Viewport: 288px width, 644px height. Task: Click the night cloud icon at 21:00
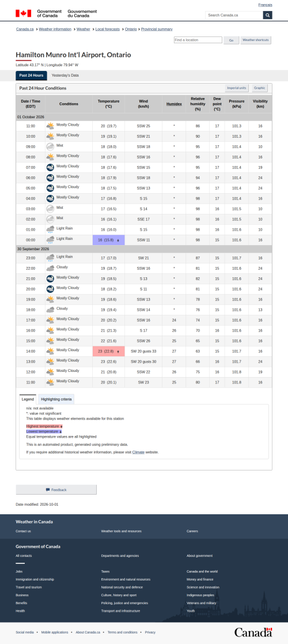click(50, 278)
